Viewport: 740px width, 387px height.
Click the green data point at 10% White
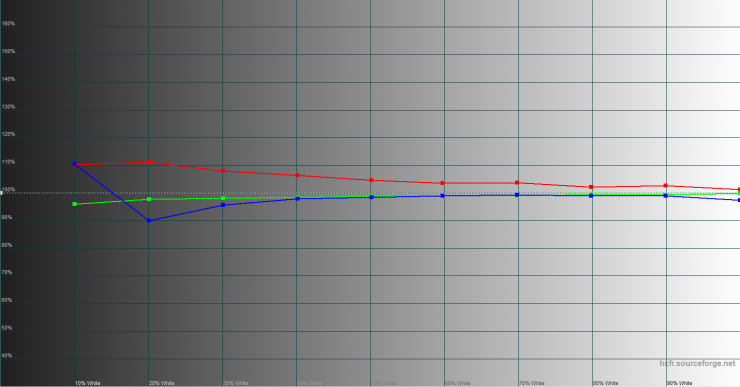(75, 204)
